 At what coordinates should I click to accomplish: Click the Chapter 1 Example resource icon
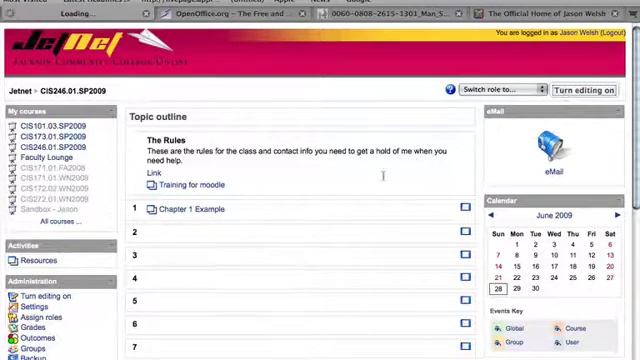pyautogui.click(x=151, y=209)
